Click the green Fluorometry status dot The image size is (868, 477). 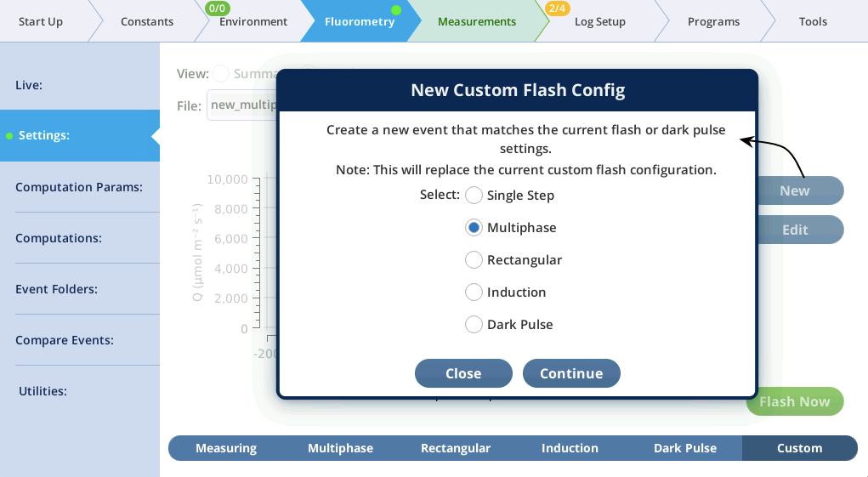pyautogui.click(x=396, y=10)
